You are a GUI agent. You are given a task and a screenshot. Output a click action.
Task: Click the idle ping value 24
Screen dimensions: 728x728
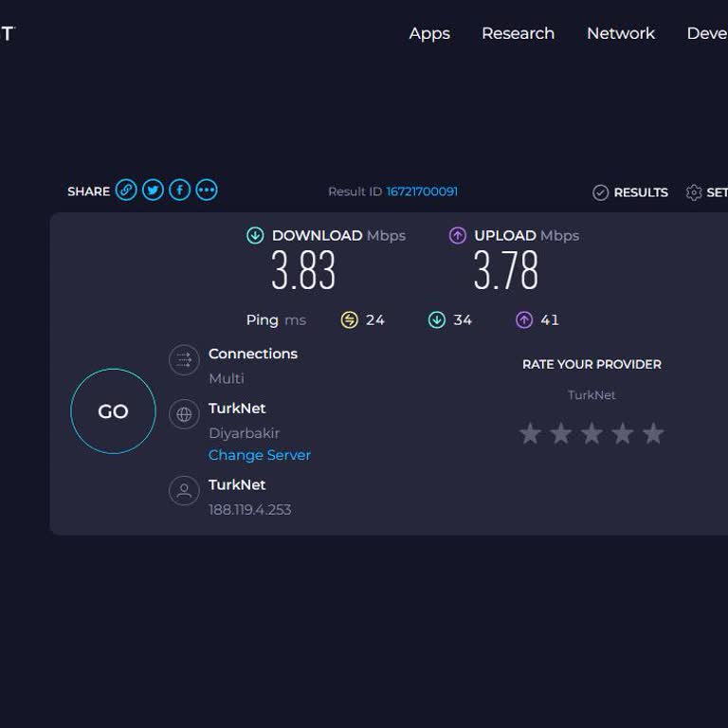point(375,319)
